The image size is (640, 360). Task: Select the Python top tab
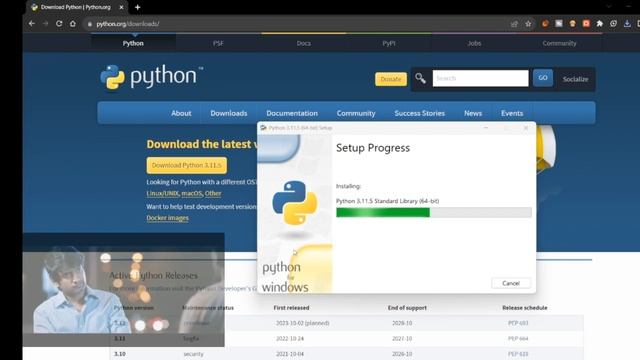click(x=133, y=43)
